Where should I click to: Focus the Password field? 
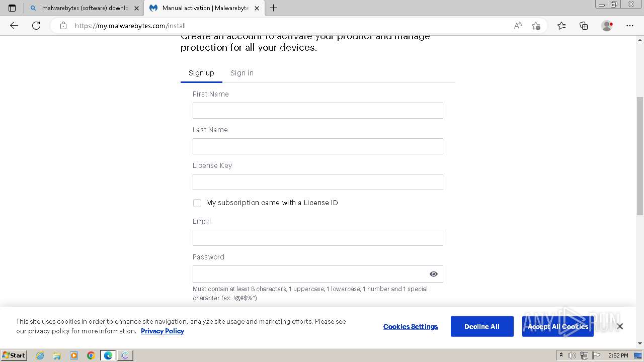point(318,274)
